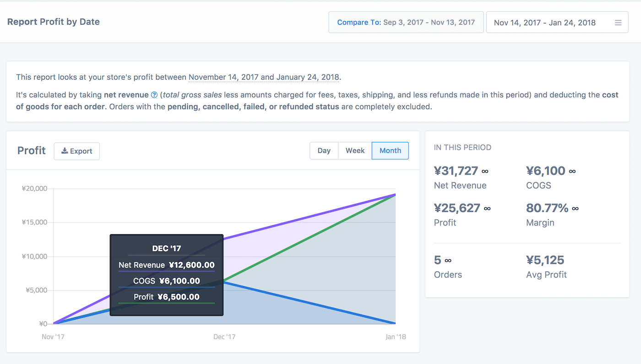Click the green Profit line in tooltip

tap(166, 303)
